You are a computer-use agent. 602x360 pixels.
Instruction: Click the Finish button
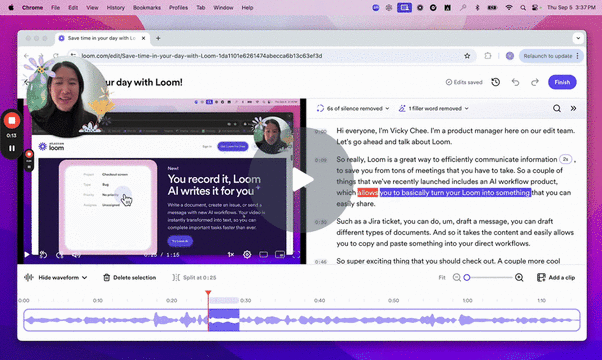[562, 82]
